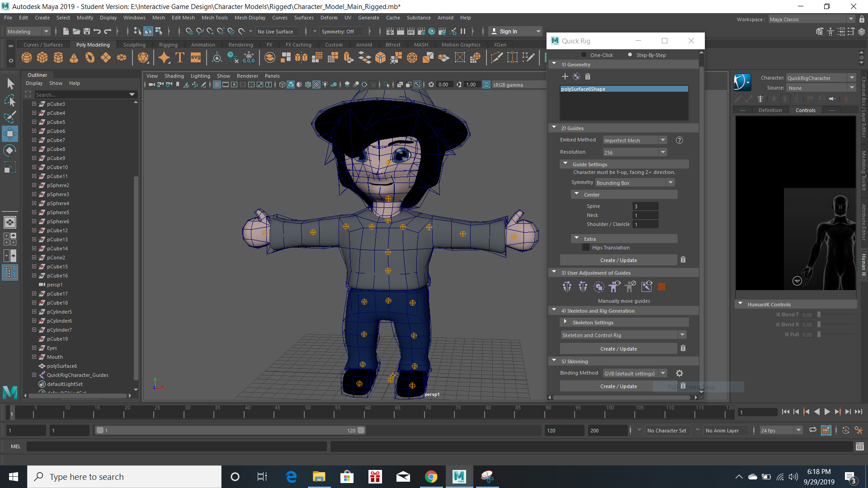Click the SVG import shelf icon
This screenshot has height=488, width=868.
tap(196, 58)
